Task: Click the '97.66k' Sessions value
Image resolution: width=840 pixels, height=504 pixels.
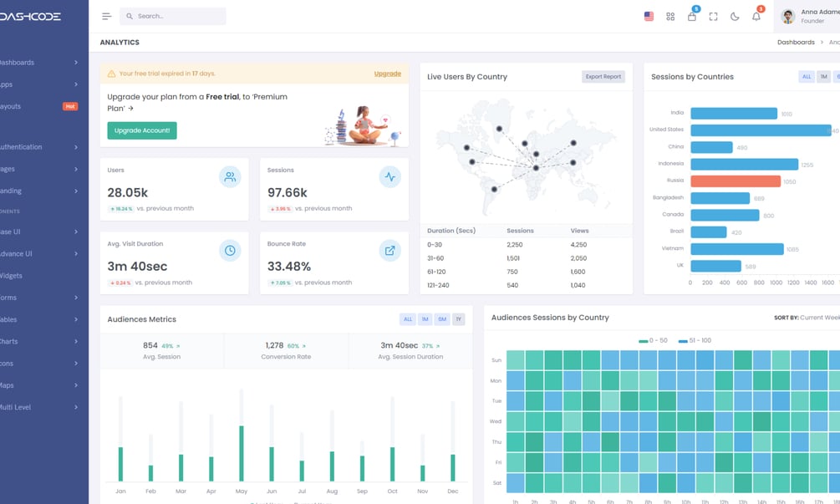Action: [288, 193]
